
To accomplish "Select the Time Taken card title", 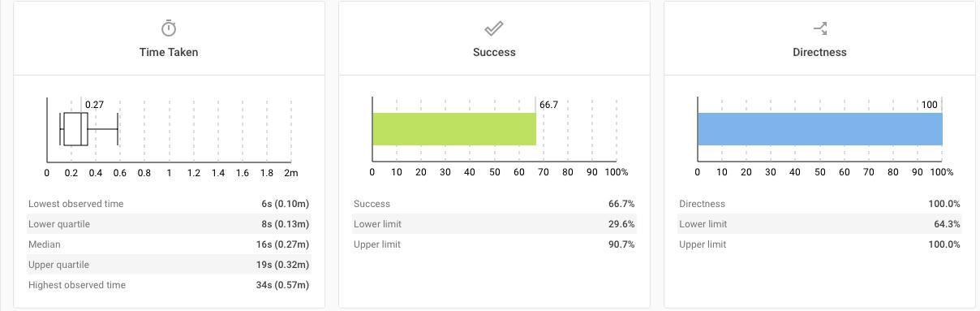I will [169, 52].
